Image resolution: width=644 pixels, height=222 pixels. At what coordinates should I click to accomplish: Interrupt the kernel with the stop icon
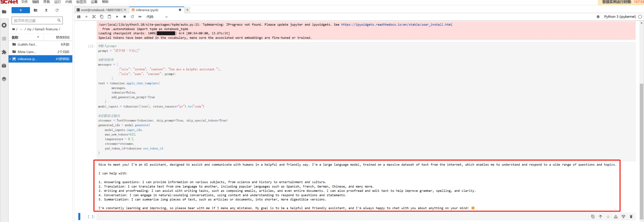tap(125, 17)
